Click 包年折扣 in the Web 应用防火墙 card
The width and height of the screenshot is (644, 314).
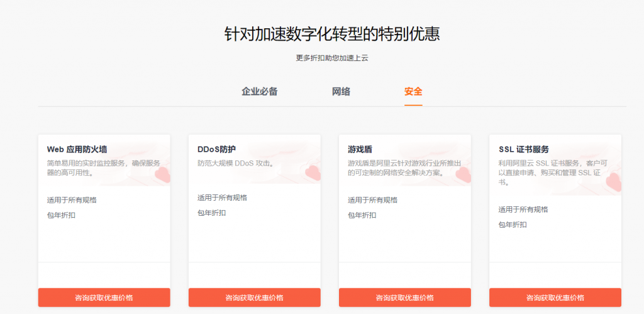[x=61, y=215]
